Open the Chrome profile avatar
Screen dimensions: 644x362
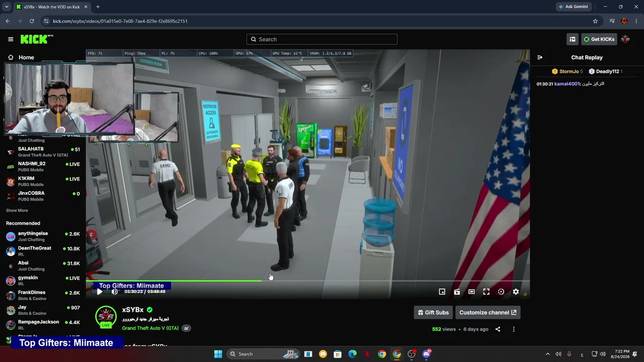click(624, 21)
